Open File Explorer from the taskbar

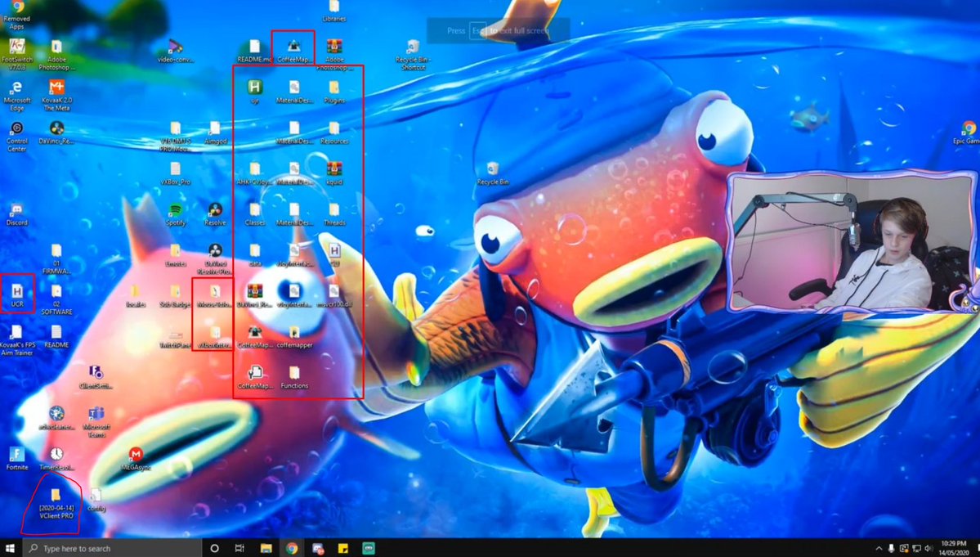tap(266, 548)
